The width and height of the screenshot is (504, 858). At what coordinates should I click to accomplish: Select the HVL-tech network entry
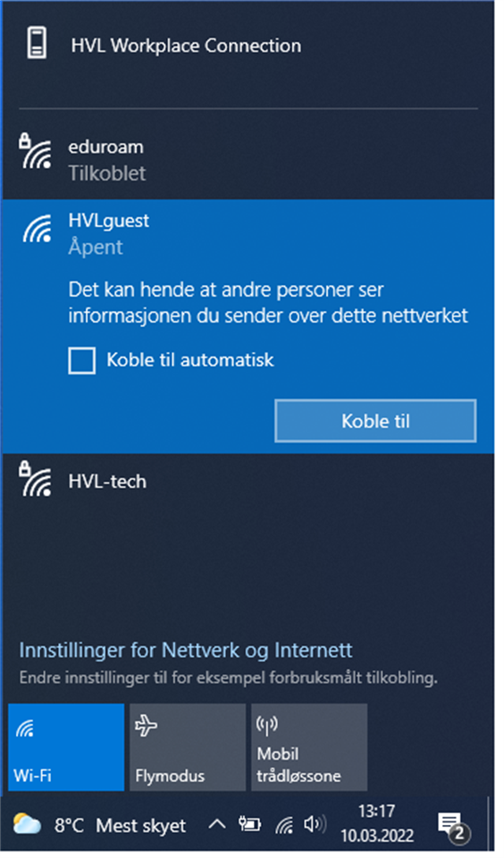(248, 482)
